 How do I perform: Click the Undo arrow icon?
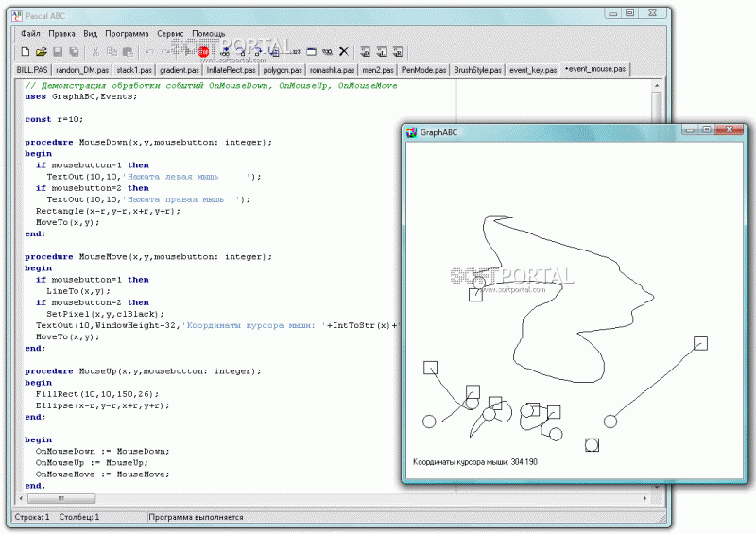pyautogui.click(x=149, y=51)
